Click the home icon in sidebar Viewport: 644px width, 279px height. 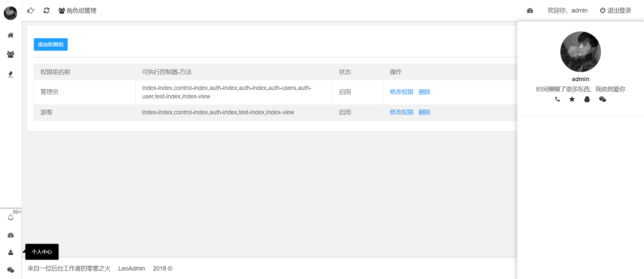point(10,35)
